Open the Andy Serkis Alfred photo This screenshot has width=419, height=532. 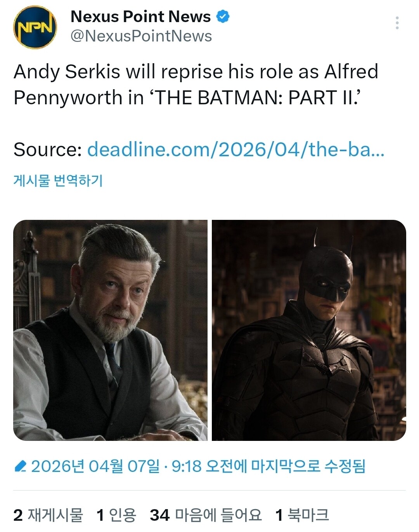pyautogui.click(x=111, y=330)
